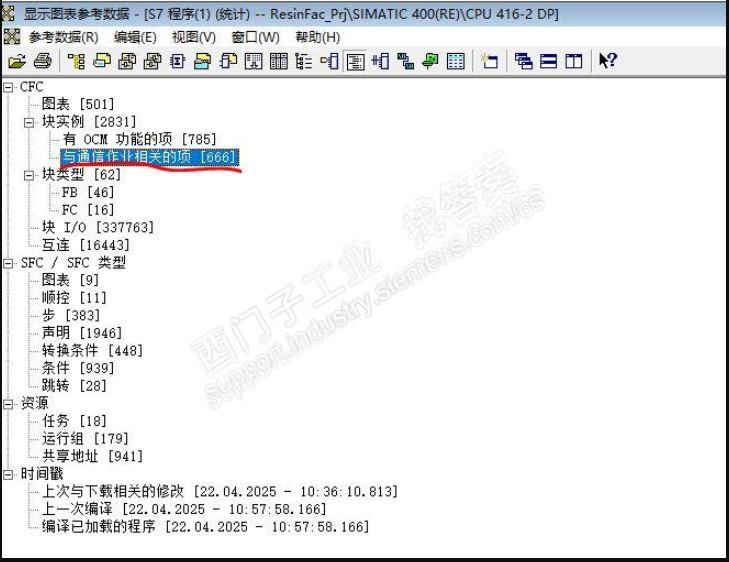729x562 pixels.
Task: Cascade windows using the overlapping windows icon
Action: (524, 61)
